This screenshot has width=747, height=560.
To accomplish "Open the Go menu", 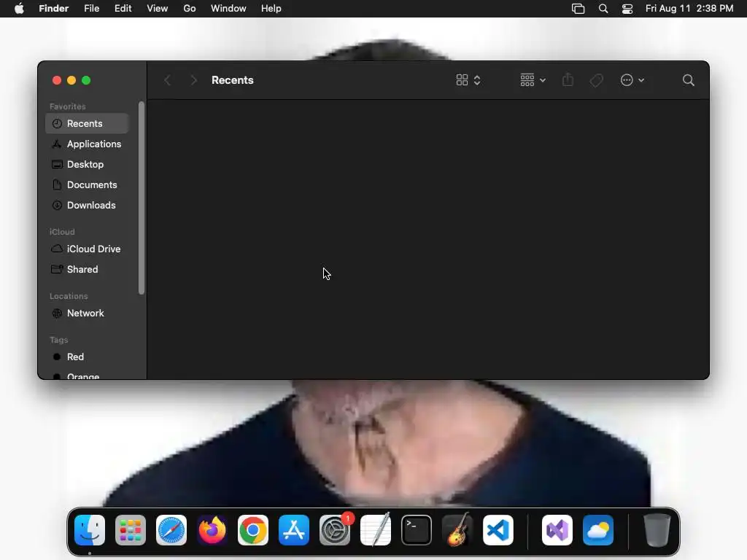I will click(190, 9).
